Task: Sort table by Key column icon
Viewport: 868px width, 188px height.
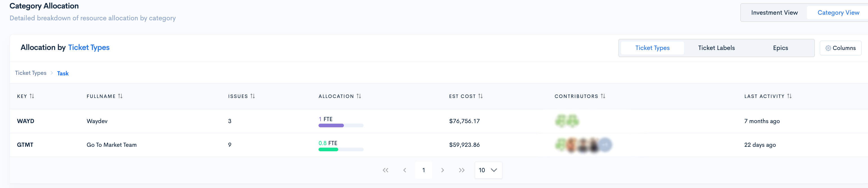Action: pyautogui.click(x=32, y=96)
